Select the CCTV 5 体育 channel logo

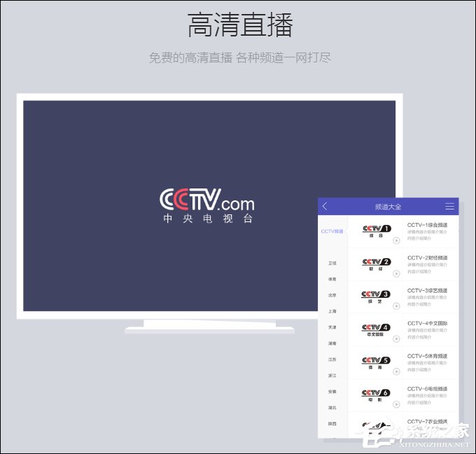coord(376,363)
